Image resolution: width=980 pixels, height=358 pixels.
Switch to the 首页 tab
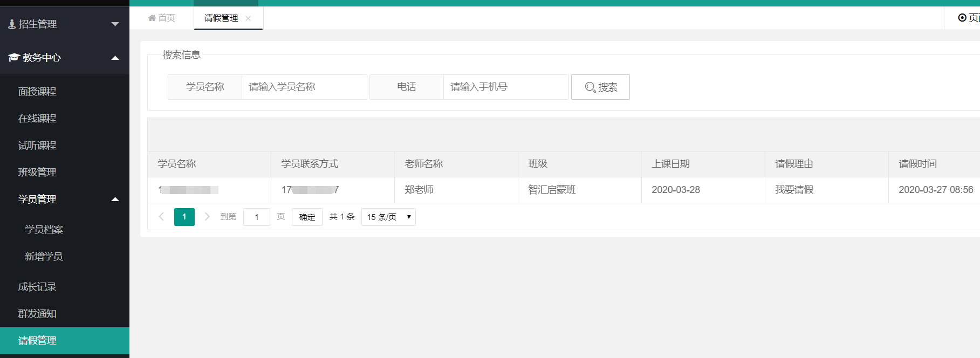click(x=162, y=18)
